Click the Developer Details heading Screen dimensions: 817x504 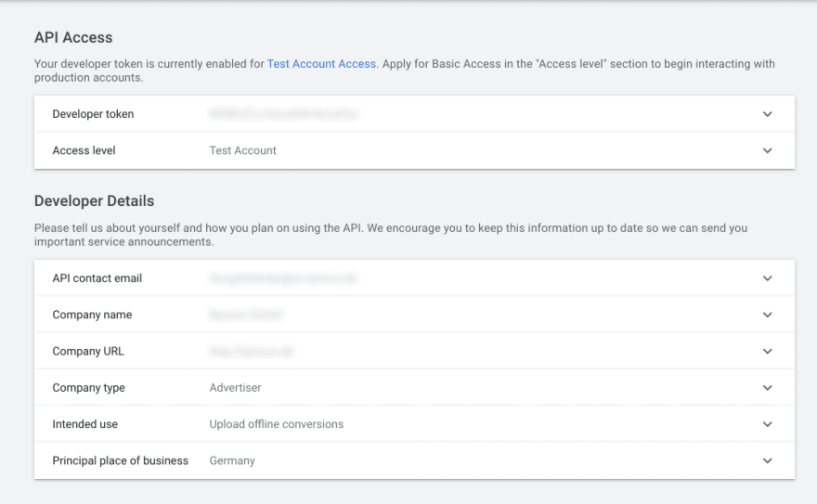click(x=95, y=201)
